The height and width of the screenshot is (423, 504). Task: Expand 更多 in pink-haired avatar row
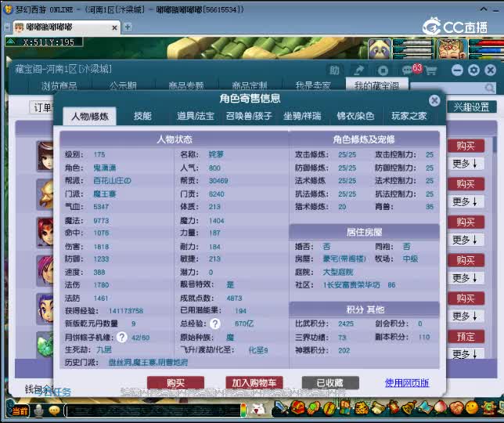[x=466, y=278]
